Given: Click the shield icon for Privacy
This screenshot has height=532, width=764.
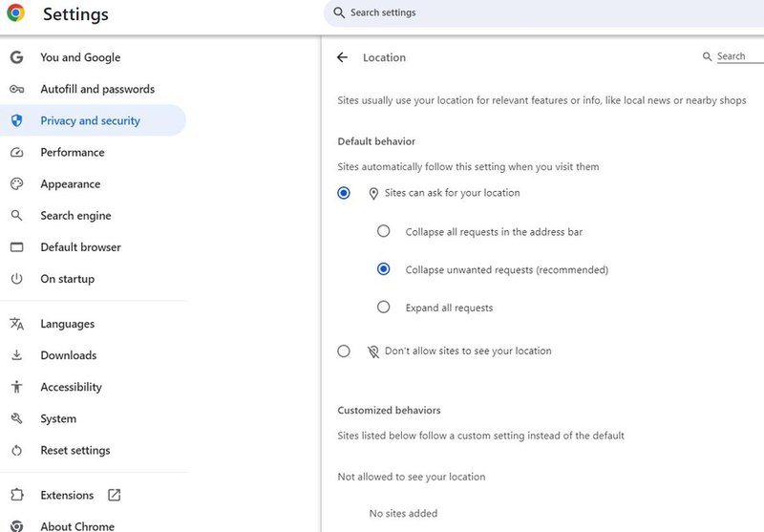Looking at the screenshot, I should click(x=16, y=120).
